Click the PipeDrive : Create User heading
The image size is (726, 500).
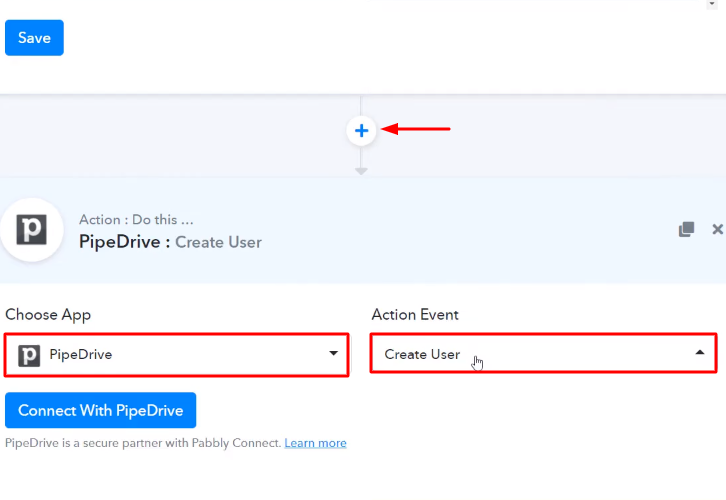(170, 242)
